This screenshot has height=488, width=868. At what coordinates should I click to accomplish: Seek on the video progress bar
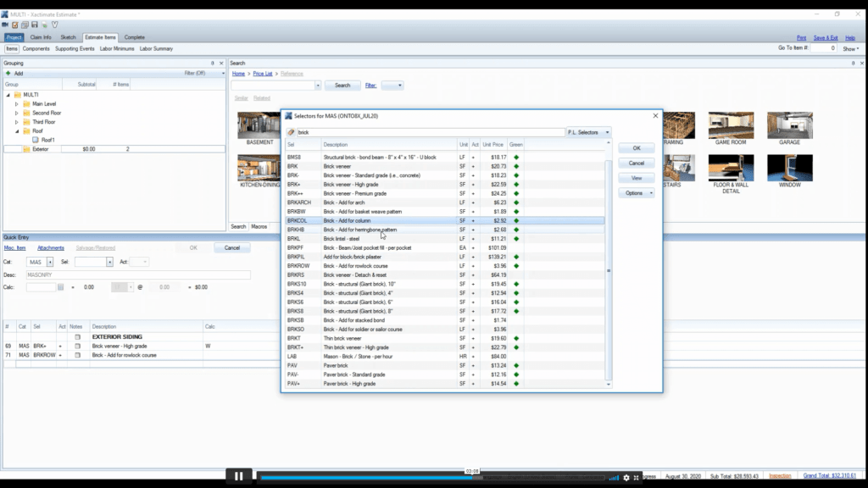click(431, 478)
